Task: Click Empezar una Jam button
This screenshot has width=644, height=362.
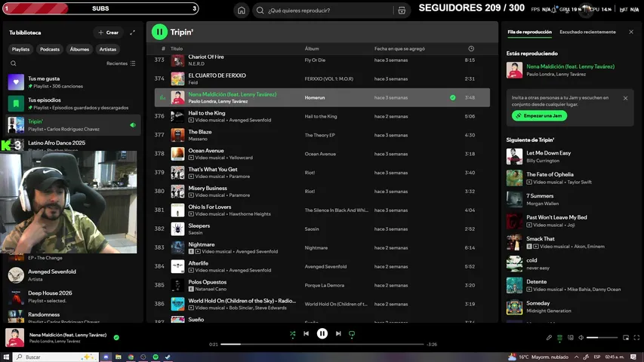Action: tap(539, 115)
